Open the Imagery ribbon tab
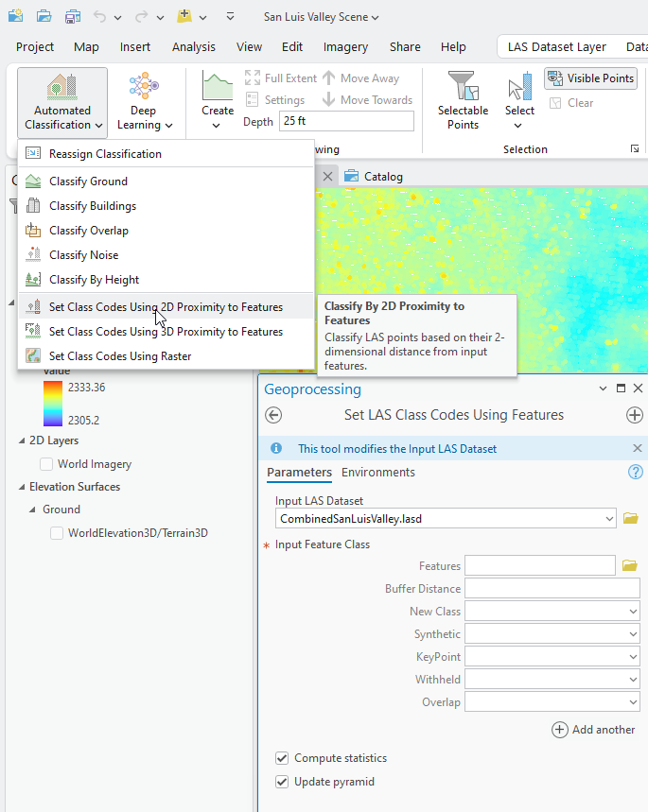Screen dimensions: 648x812 [x=345, y=47]
